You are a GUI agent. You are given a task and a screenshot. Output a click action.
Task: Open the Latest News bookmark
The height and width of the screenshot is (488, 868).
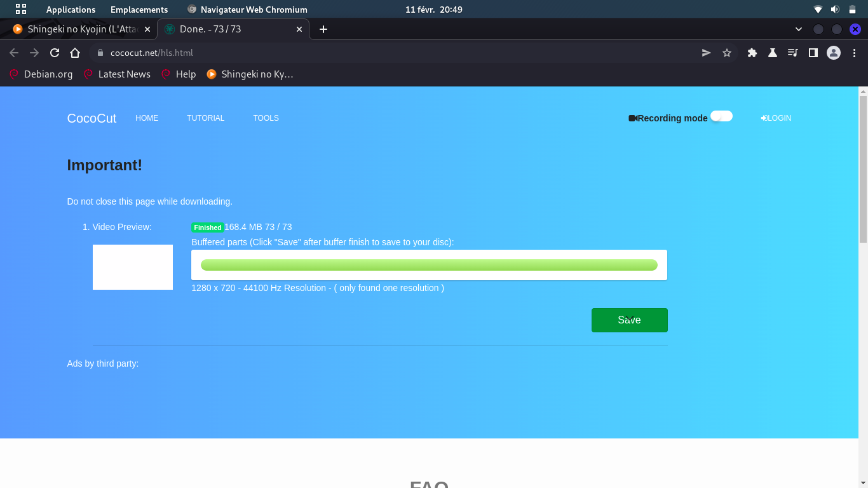[x=118, y=74]
